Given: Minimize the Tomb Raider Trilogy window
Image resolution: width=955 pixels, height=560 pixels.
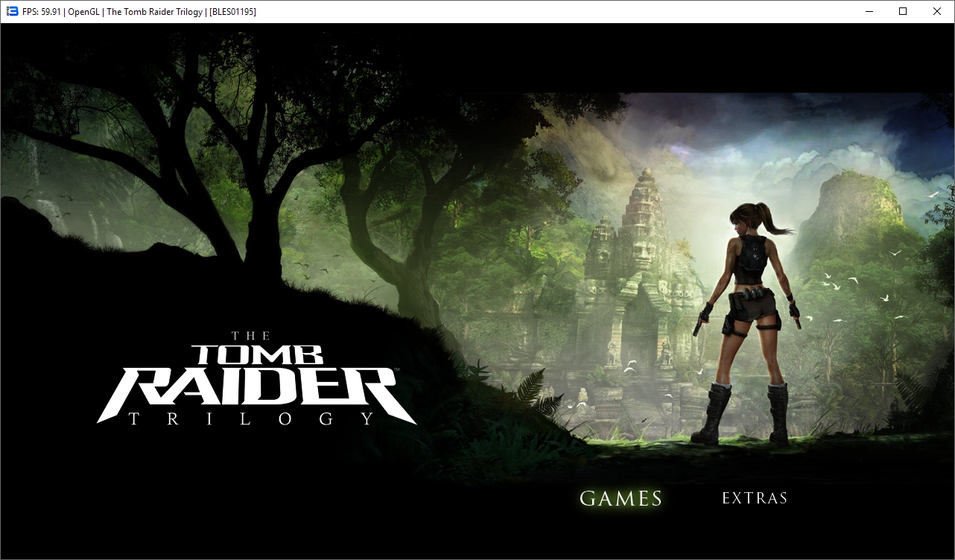Looking at the screenshot, I should [x=869, y=11].
